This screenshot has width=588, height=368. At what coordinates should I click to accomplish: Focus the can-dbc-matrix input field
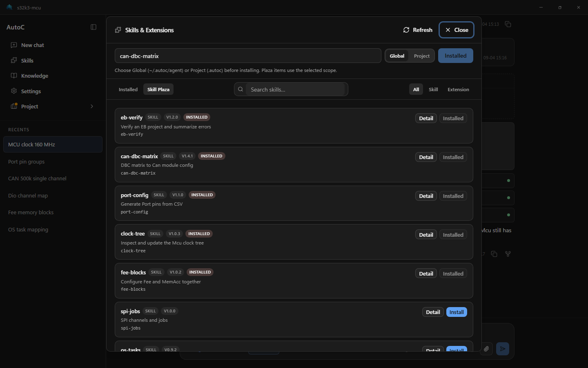248,56
